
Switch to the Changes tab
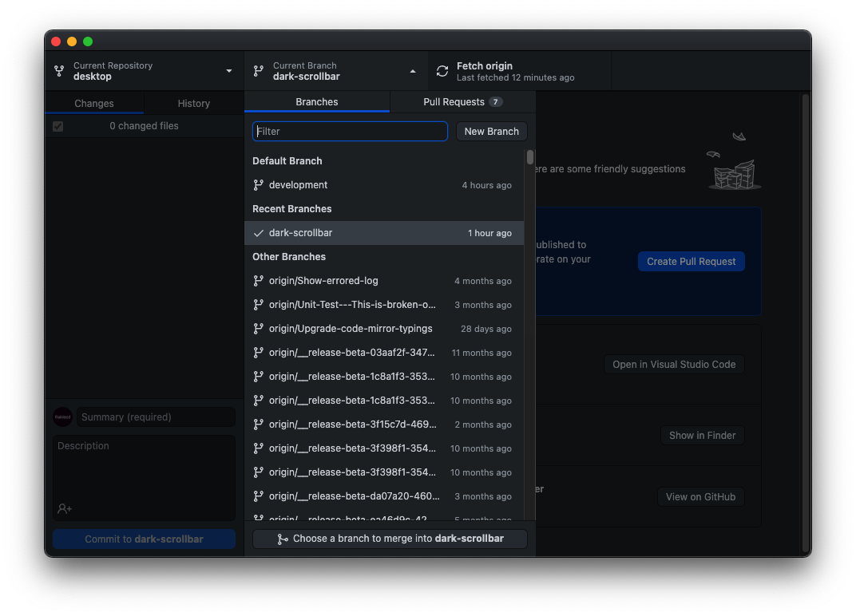(94, 103)
